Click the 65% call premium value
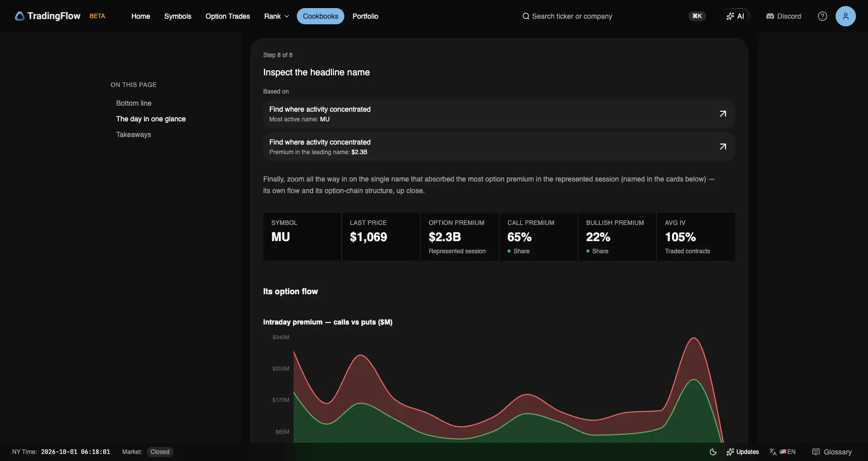 click(x=519, y=237)
